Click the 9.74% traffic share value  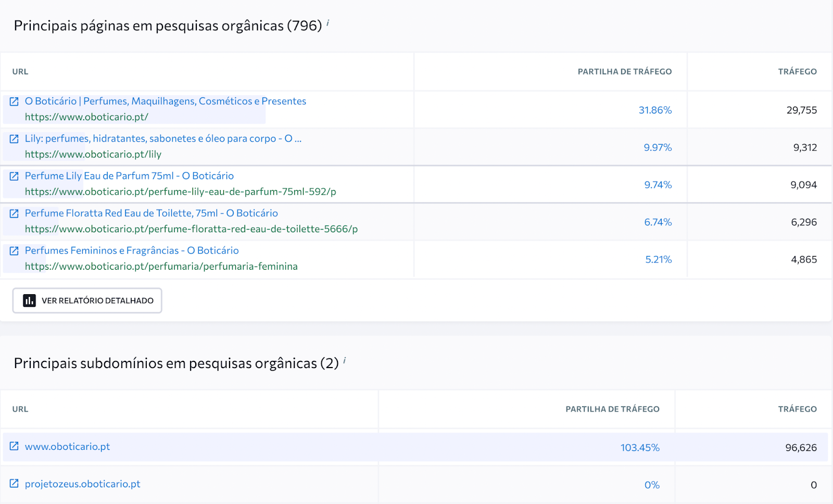658,185
